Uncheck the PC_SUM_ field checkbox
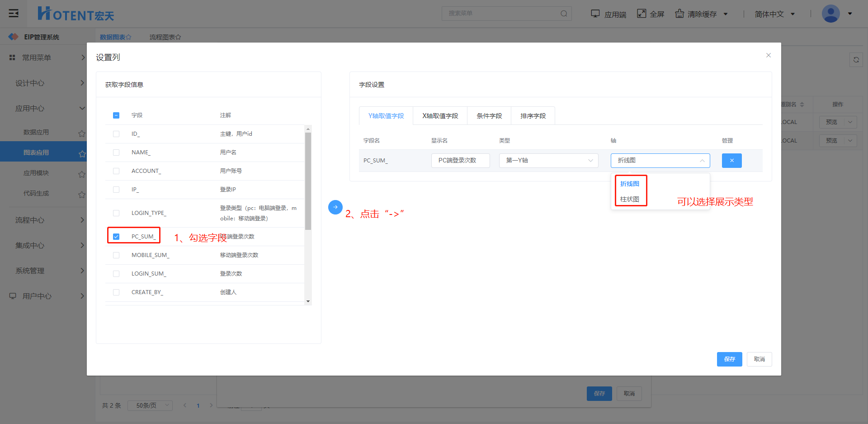Viewport: 868px width, 424px height. [x=116, y=237]
